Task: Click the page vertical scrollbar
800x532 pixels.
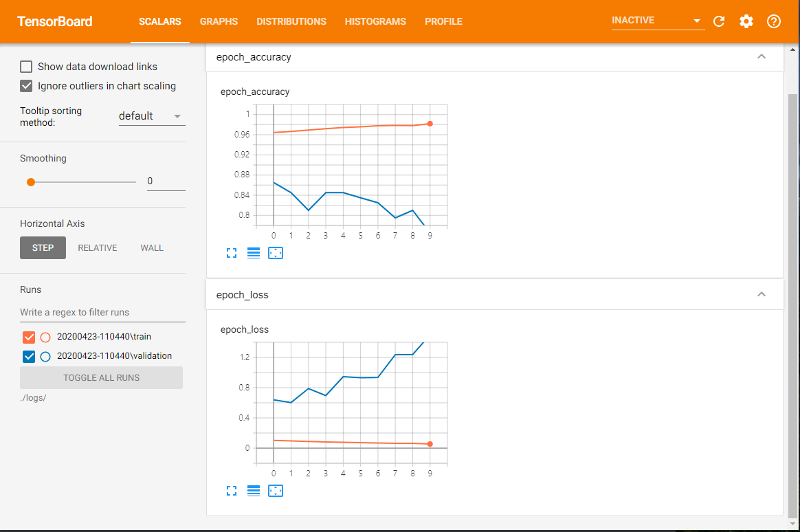Action: tap(792, 305)
